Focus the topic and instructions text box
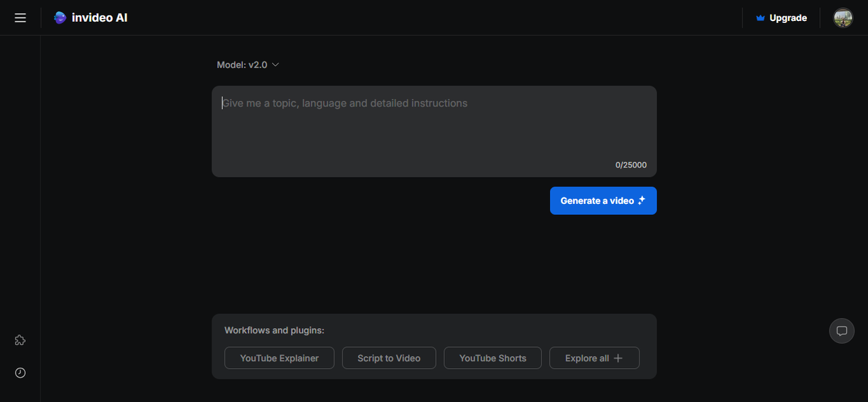The image size is (868, 402). pyautogui.click(x=434, y=131)
